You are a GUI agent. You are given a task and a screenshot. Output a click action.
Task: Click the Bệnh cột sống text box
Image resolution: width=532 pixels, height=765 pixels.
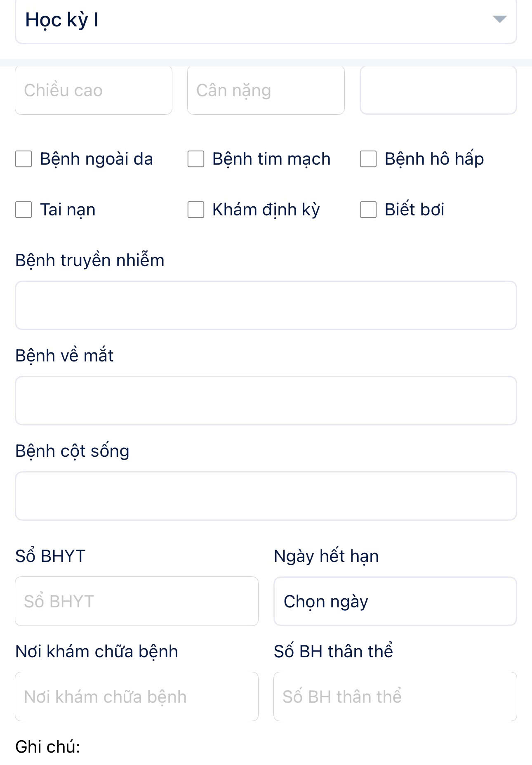(x=266, y=496)
